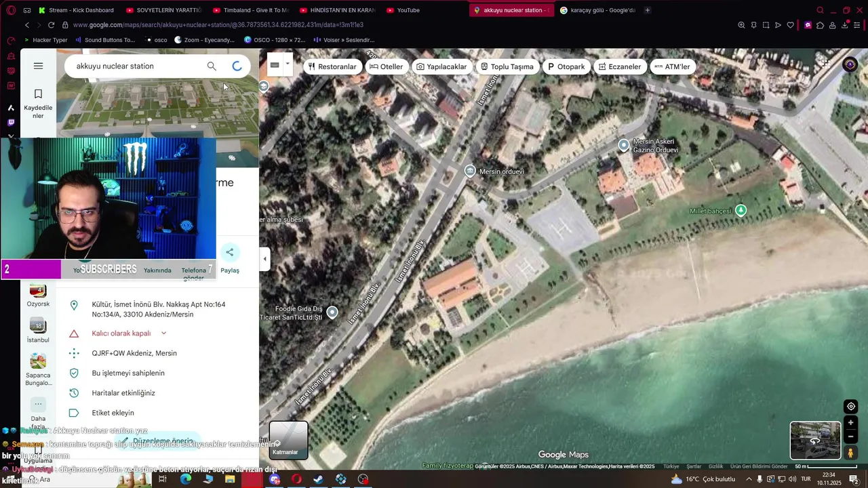Click the Paylaş share icon
Viewport: 868px width, 488px height.
click(230, 252)
